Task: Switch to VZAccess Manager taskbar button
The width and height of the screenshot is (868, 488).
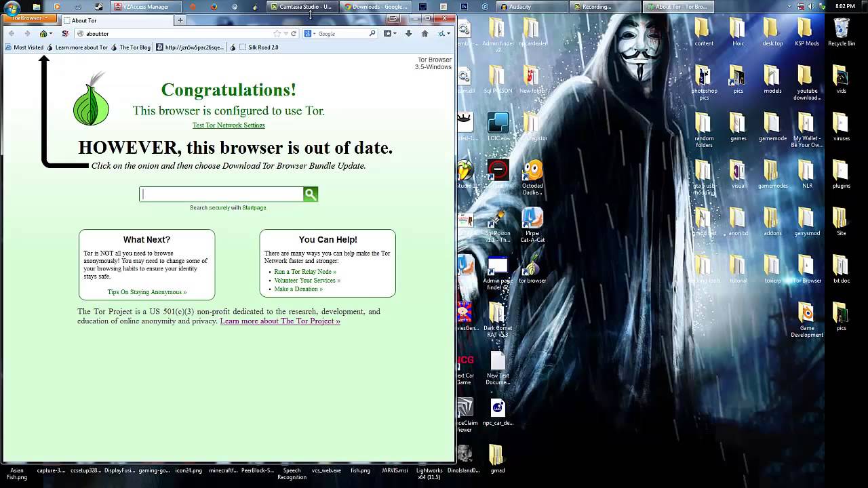Action: point(146,7)
